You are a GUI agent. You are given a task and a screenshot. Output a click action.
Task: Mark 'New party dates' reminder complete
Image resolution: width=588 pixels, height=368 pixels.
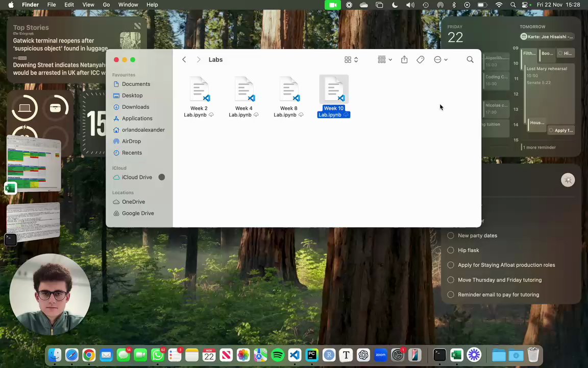coord(451,236)
